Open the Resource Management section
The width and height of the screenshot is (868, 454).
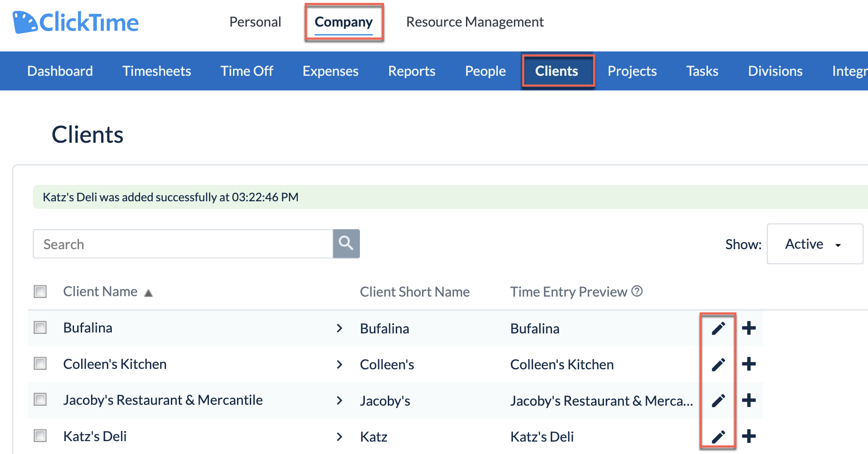coord(475,22)
